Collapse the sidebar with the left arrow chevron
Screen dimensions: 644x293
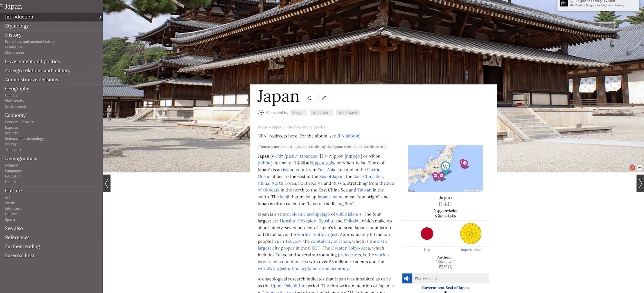coord(107,183)
